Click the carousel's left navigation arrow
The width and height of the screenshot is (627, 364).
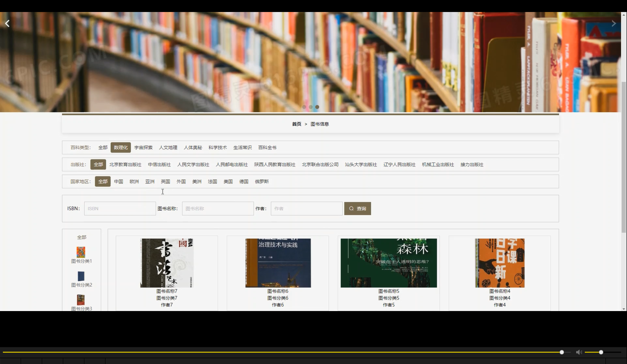[x=7, y=23]
